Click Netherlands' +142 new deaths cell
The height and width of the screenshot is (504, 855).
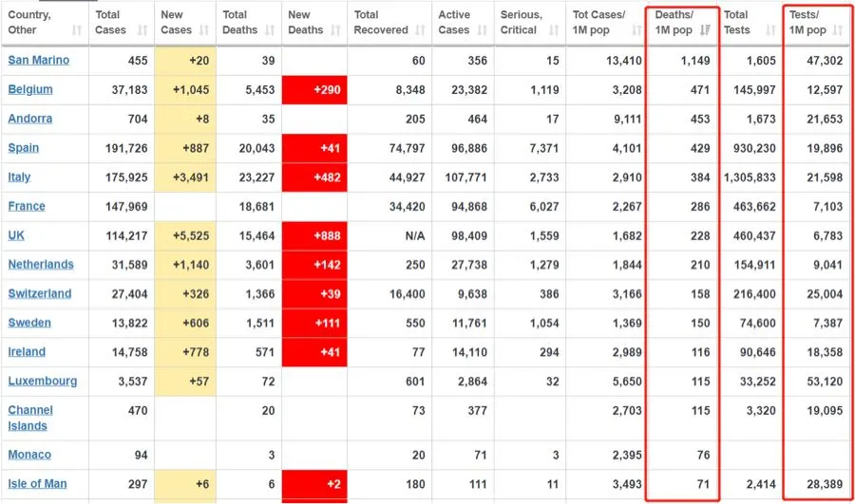coord(314,265)
